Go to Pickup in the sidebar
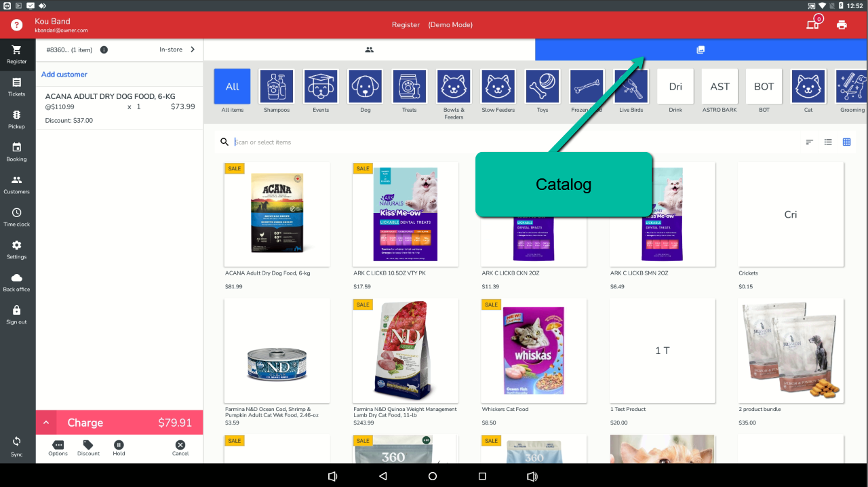Image resolution: width=868 pixels, height=487 pixels. click(17, 119)
